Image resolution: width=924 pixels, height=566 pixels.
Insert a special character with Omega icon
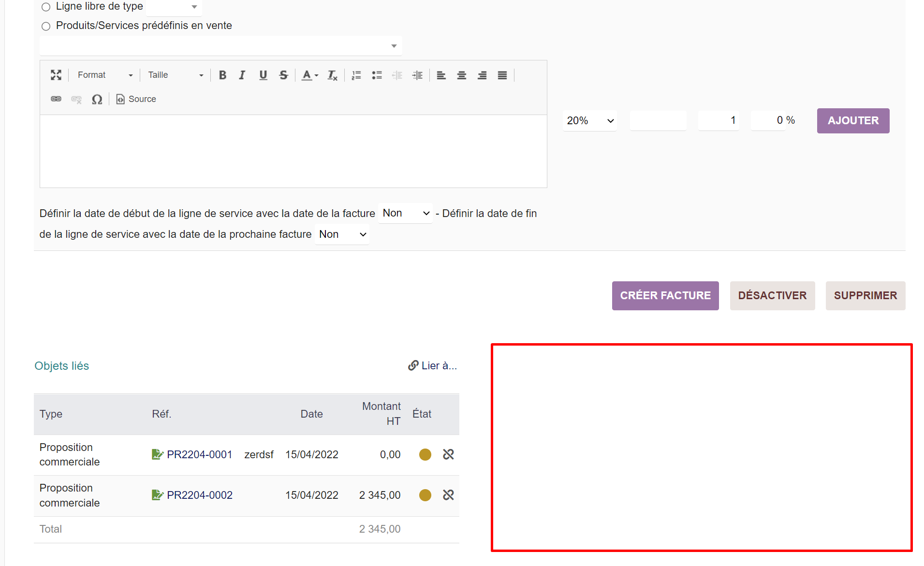97,99
